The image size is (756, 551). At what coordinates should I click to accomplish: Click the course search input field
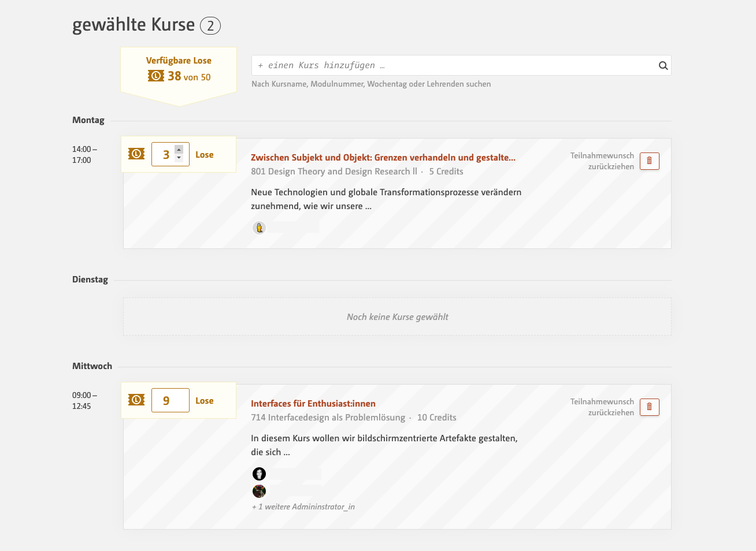(x=461, y=65)
